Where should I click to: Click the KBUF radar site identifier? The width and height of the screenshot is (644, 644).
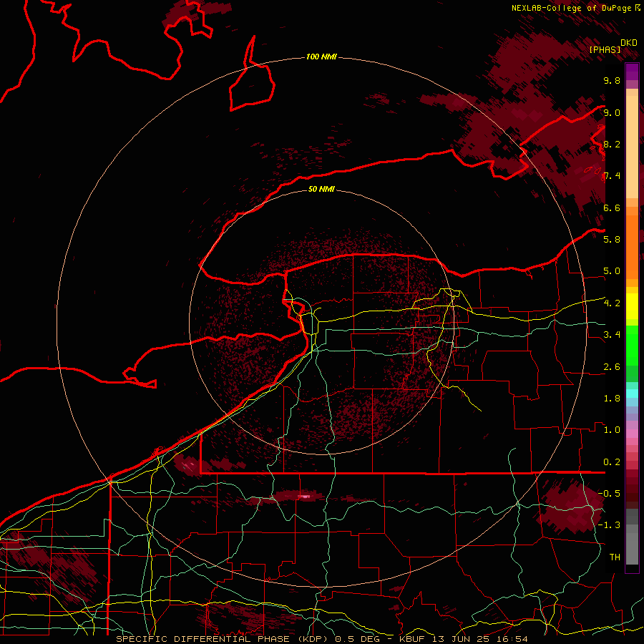click(412, 639)
